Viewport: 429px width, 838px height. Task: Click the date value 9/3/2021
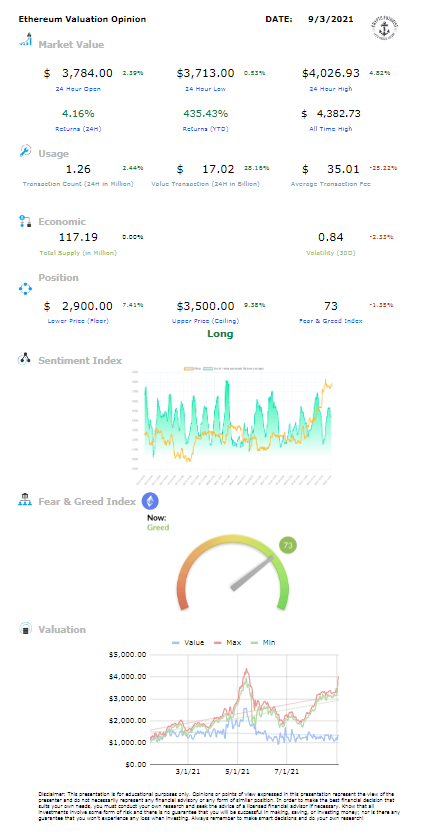[331, 19]
